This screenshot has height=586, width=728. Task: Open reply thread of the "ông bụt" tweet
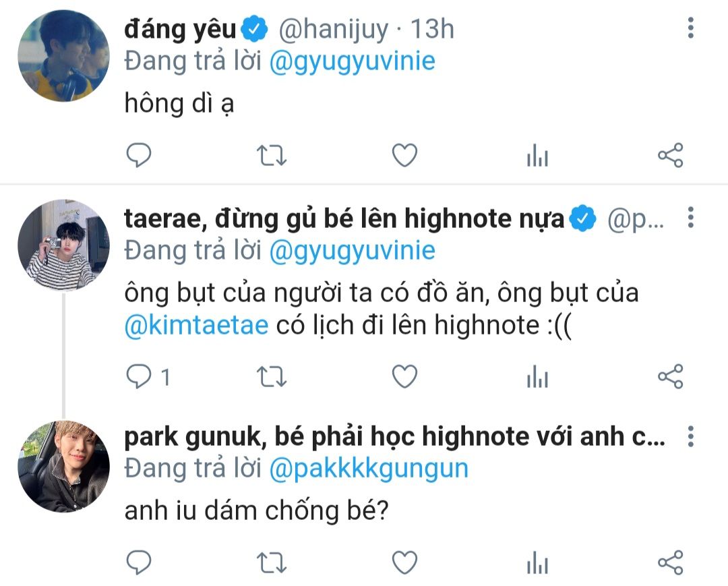tap(148, 376)
